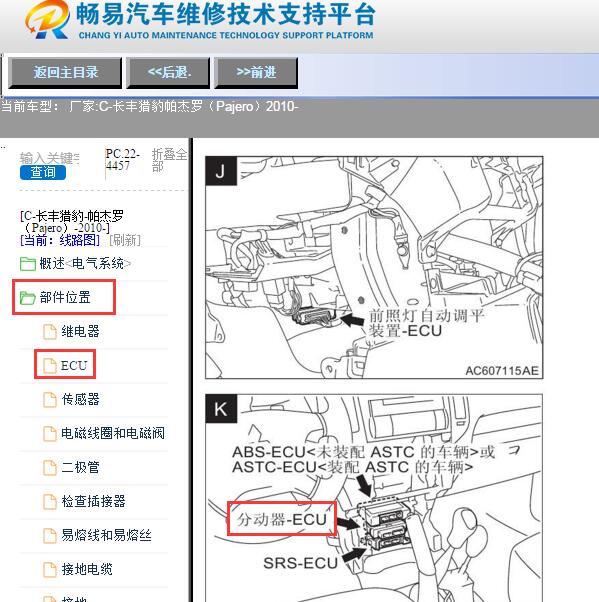The image size is (599, 602).
Task: Open the 二极管 page
Action: [x=80, y=467]
